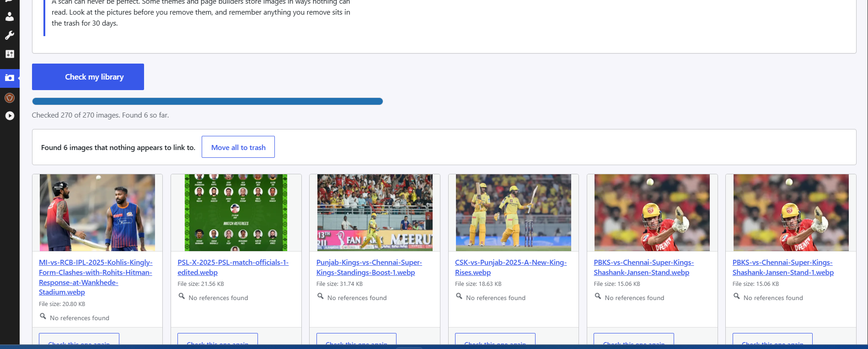Open the Settings sliders icon in sidebar
Viewport: 868px width, 349px height.
click(10, 54)
